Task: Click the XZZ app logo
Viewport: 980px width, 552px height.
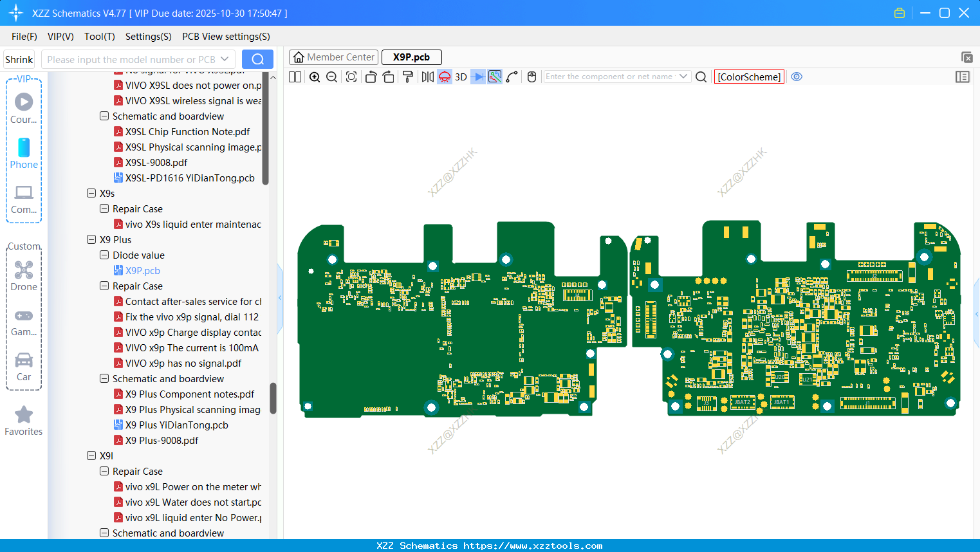Action: point(16,13)
